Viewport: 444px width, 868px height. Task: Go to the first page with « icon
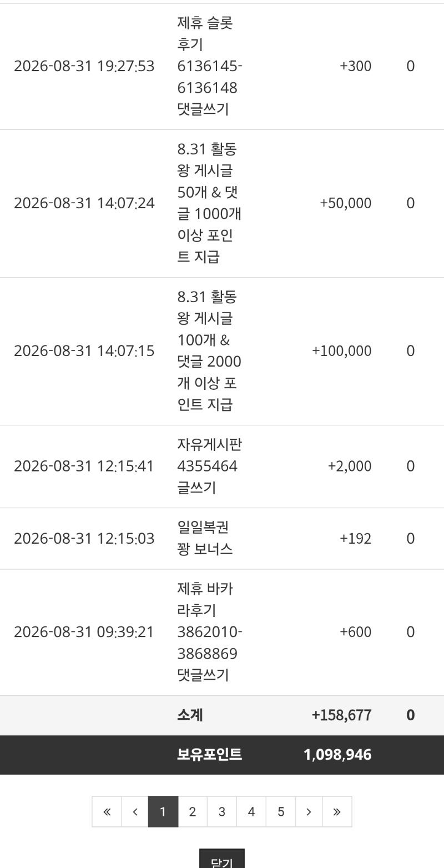107,811
